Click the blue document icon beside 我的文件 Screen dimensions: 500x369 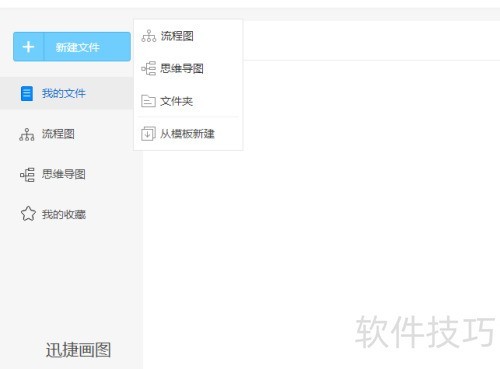(27, 93)
